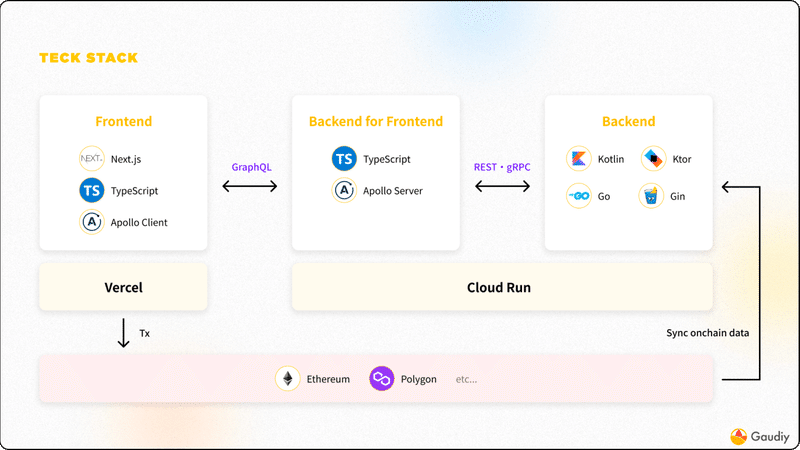Click the Ktor text label
Viewport: 800px width, 450px height.
pyautogui.click(x=682, y=159)
